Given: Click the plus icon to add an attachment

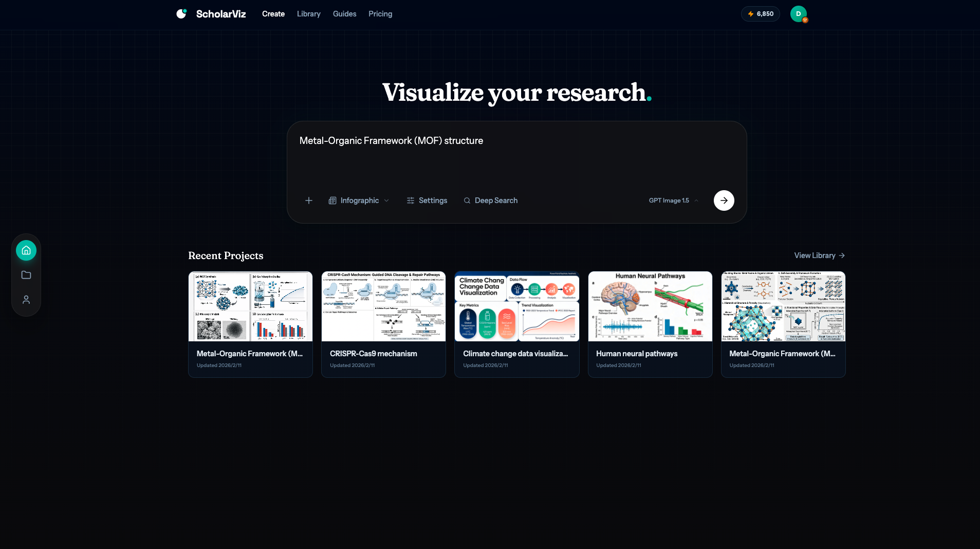Looking at the screenshot, I should (x=308, y=200).
